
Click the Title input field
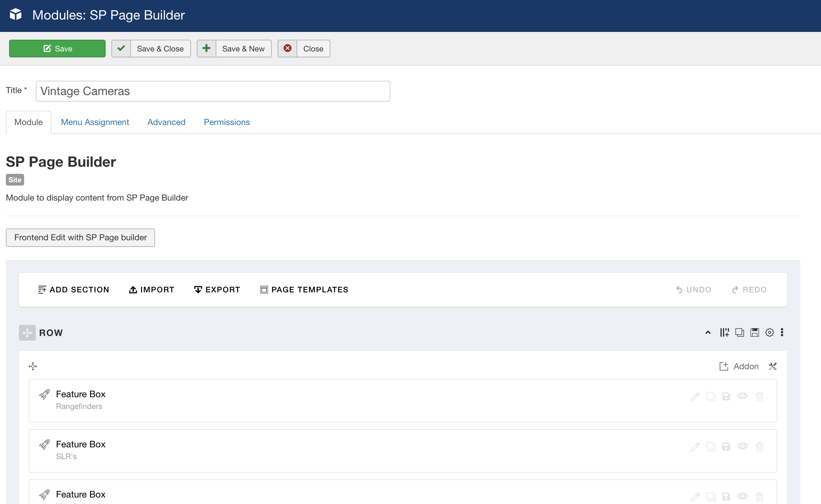213,91
